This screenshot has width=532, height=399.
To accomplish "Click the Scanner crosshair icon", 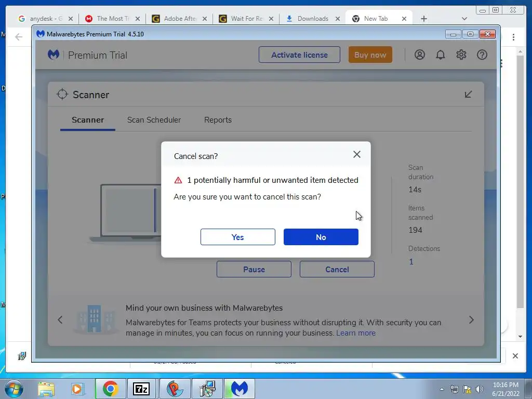I will point(62,95).
